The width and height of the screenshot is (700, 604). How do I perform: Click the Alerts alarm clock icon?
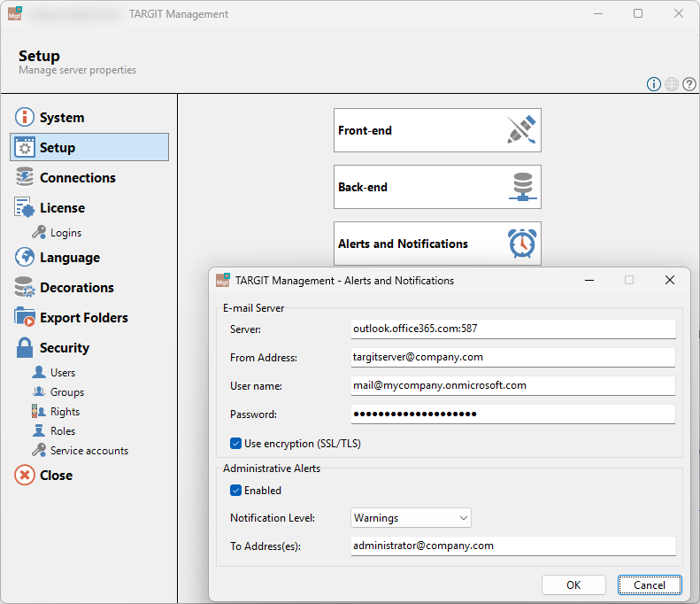522,244
